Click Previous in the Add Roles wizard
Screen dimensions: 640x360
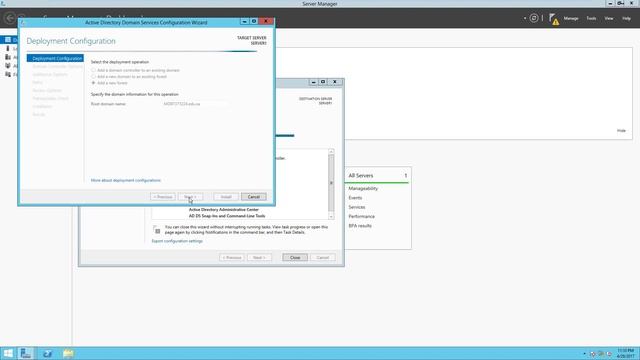coord(231,258)
